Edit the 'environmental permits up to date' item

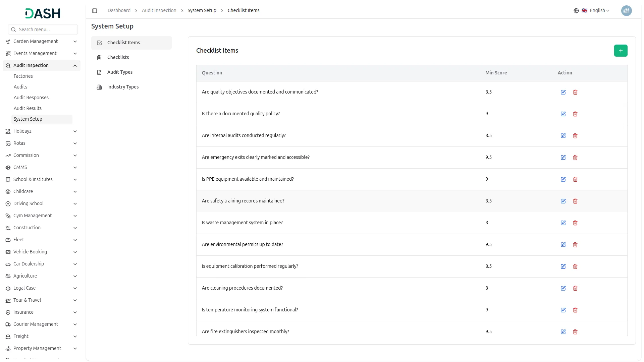(563, 245)
